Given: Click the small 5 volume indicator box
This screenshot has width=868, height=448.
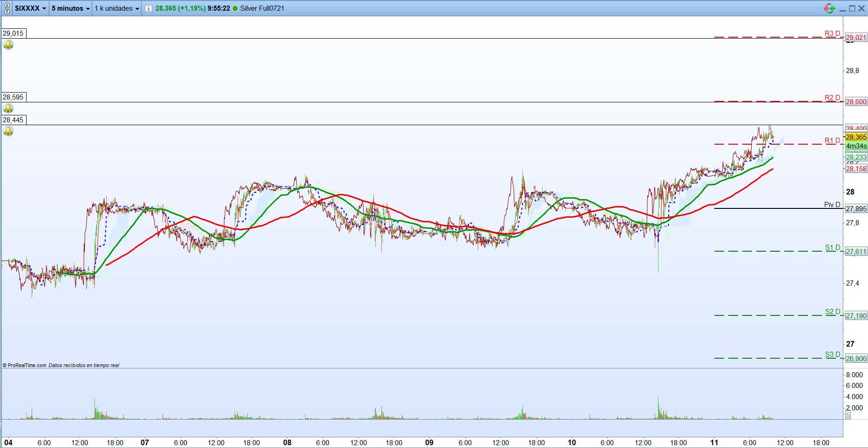Looking at the screenshot, I should pyautogui.click(x=848, y=415).
